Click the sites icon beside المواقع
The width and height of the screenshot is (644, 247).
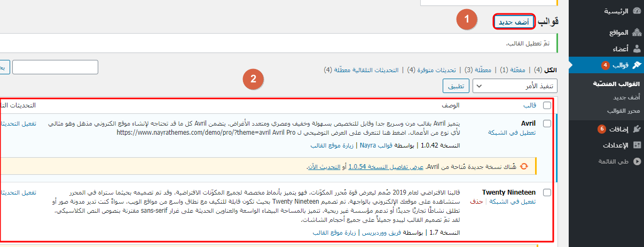(637, 33)
